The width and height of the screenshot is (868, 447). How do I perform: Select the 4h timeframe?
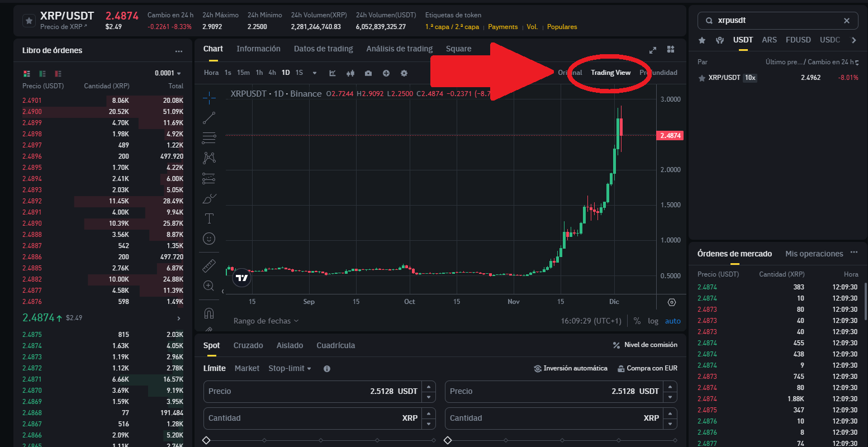pyautogui.click(x=272, y=73)
